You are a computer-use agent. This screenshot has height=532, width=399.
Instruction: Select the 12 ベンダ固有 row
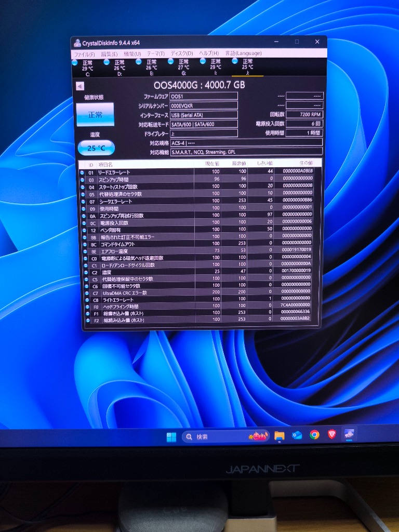point(197,229)
